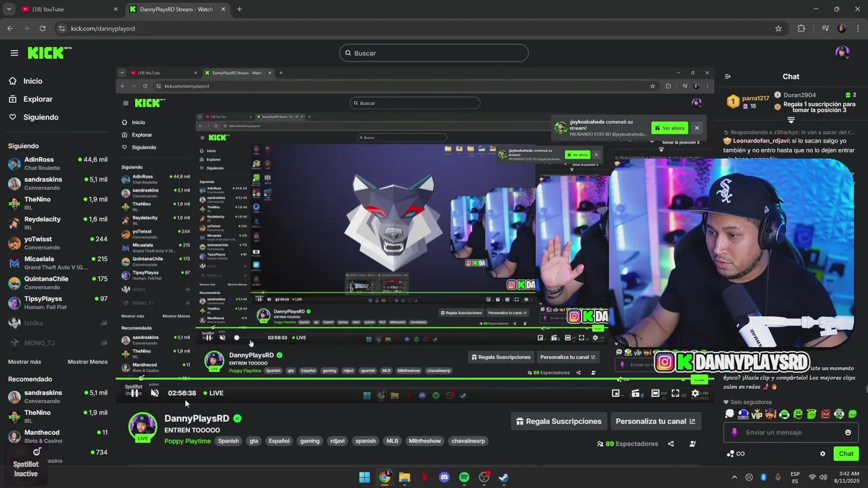Jump to LIVE indicator in player

(x=214, y=393)
